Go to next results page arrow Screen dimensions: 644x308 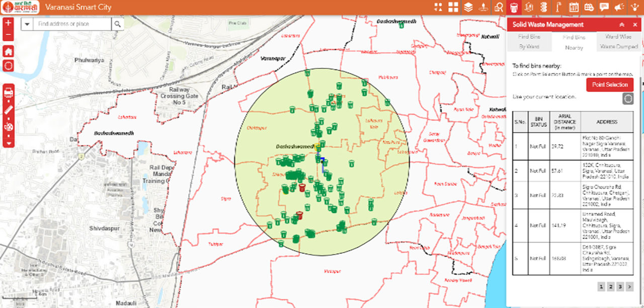tap(629, 287)
